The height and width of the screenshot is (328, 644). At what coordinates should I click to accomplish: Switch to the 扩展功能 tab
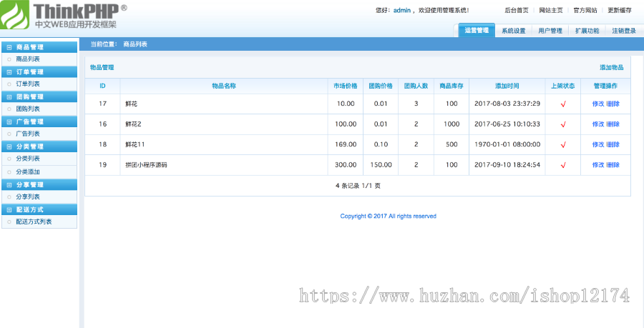click(x=587, y=31)
